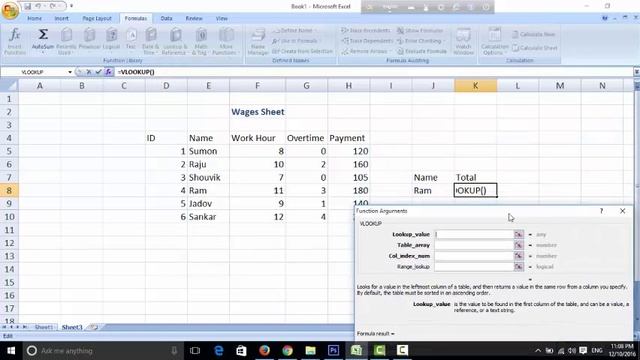
Task: Click cell containing Ram in column J
Action: [x=433, y=191]
